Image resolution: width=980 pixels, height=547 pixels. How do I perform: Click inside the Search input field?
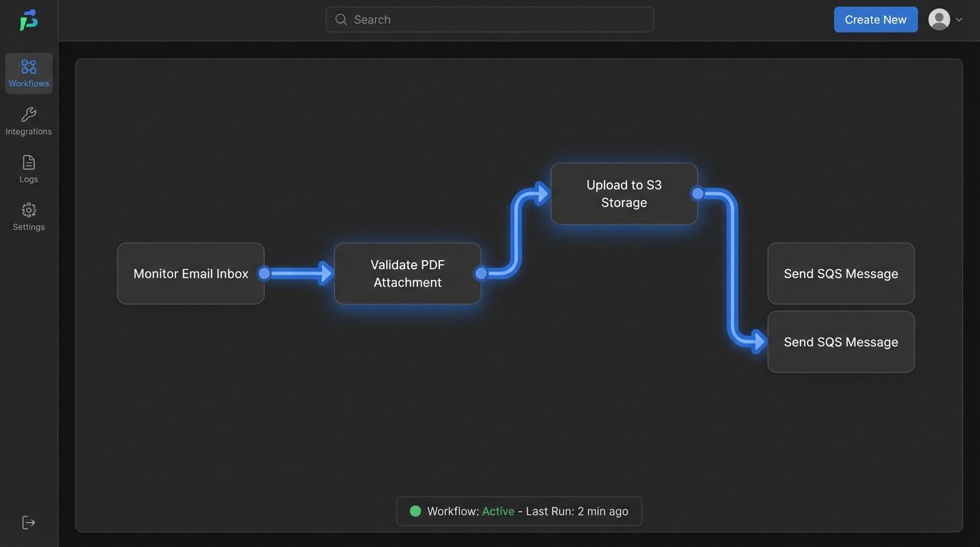(489, 19)
